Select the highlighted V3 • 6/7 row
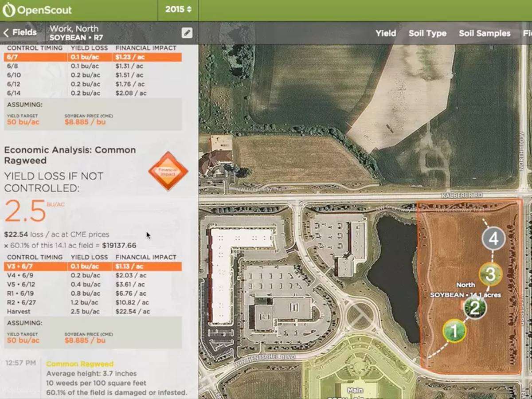The image size is (532, 399). [93, 266]
